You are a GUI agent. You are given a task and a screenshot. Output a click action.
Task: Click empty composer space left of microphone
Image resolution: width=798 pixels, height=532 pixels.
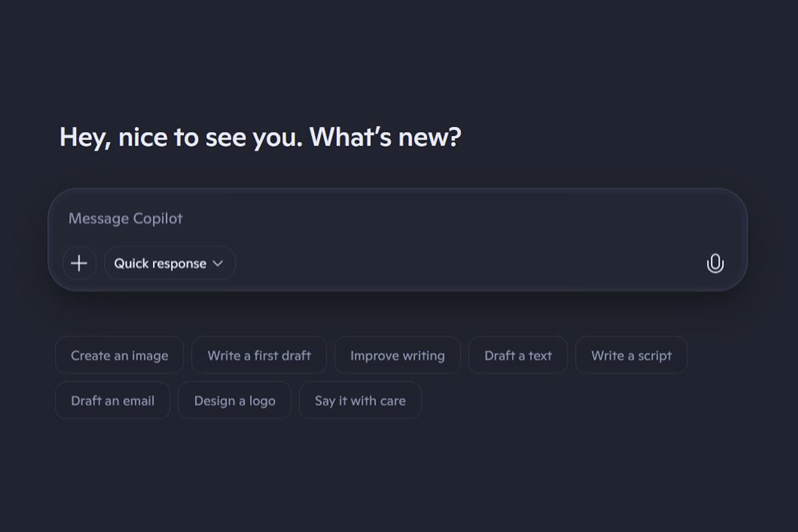(x=517, y=263)
